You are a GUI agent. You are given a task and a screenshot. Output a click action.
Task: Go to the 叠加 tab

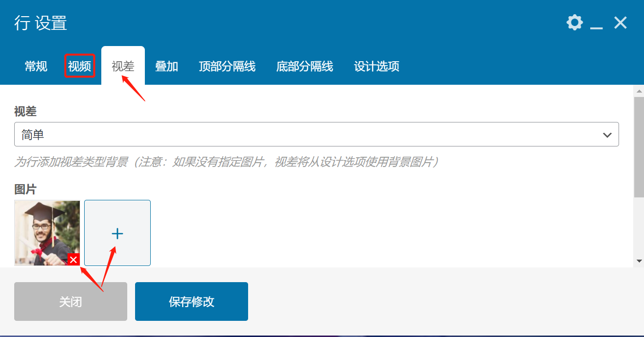(166, 67)
